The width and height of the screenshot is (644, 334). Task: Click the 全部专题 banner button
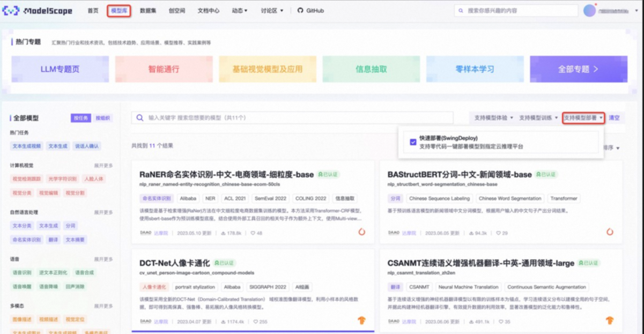tap(578, 69)
